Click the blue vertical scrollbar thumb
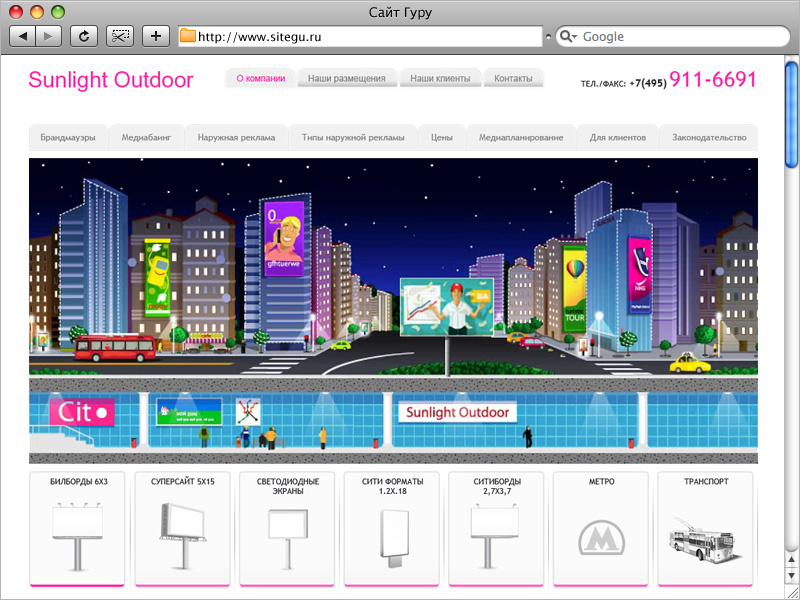This screenshot has height=600, width=800. [x=792, y=114]
